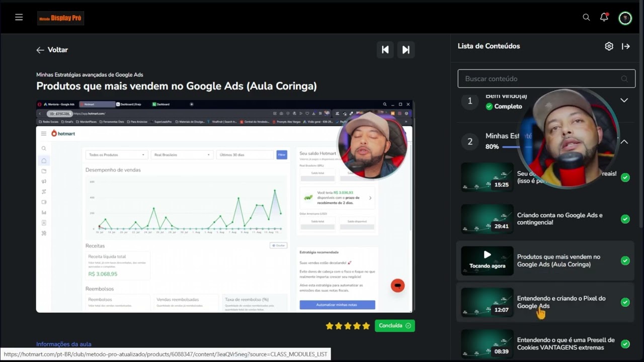
Task: Open lesson about Presell de Cookies
Action: coord(566,344)
